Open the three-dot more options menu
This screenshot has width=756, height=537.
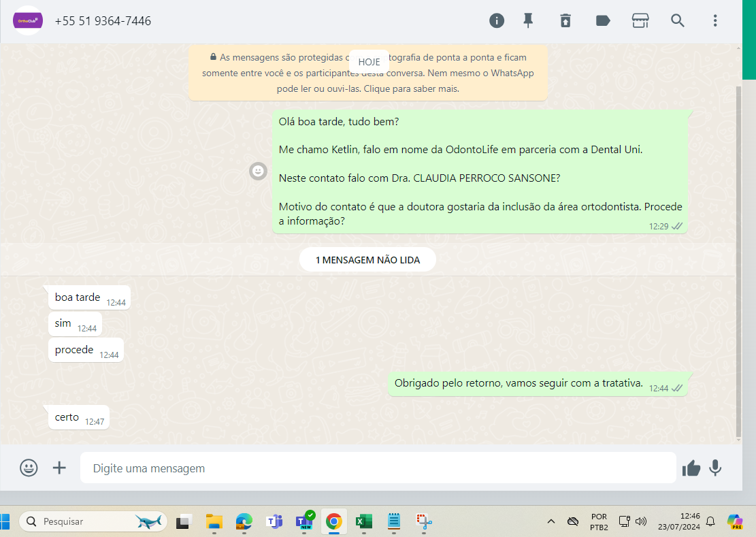pos(715,20)
